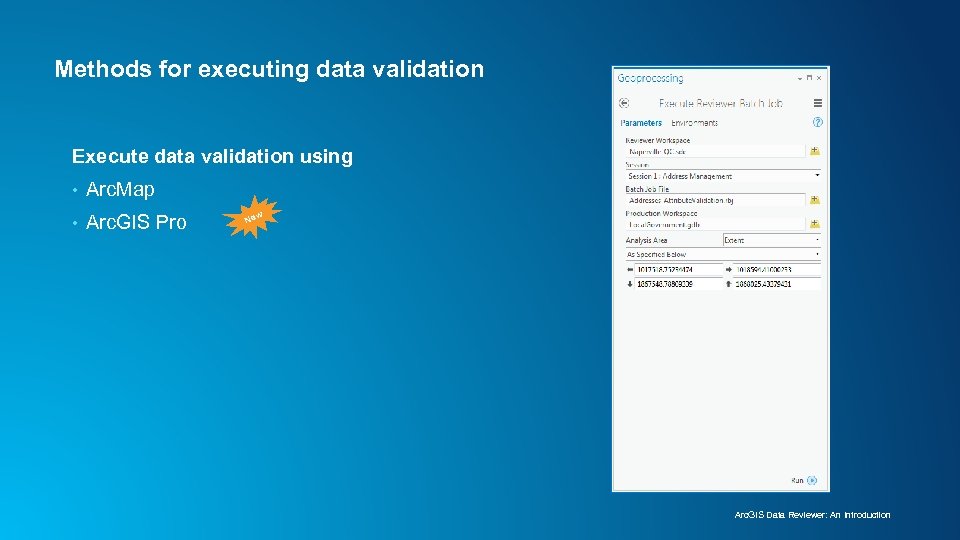Click the Batch Job File input field
Image resolution: width=960 pixels, height=540 pixels.
click(x=714, y=200)
